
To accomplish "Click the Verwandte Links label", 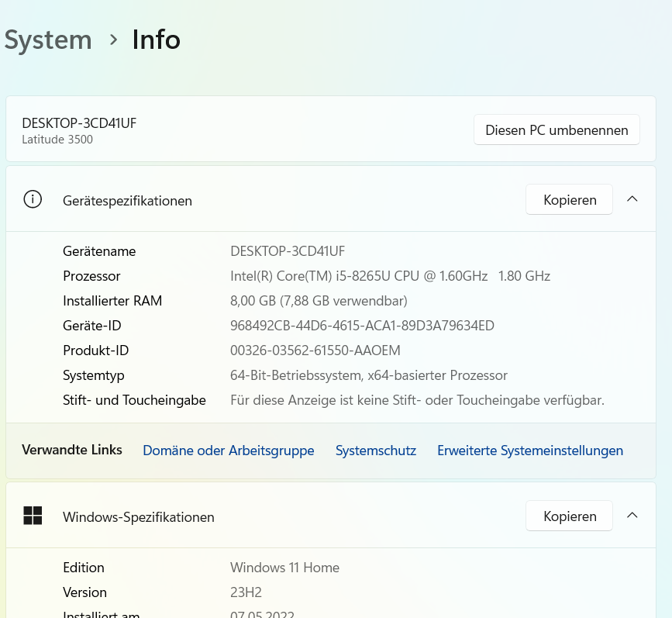I will click(72, 450).
